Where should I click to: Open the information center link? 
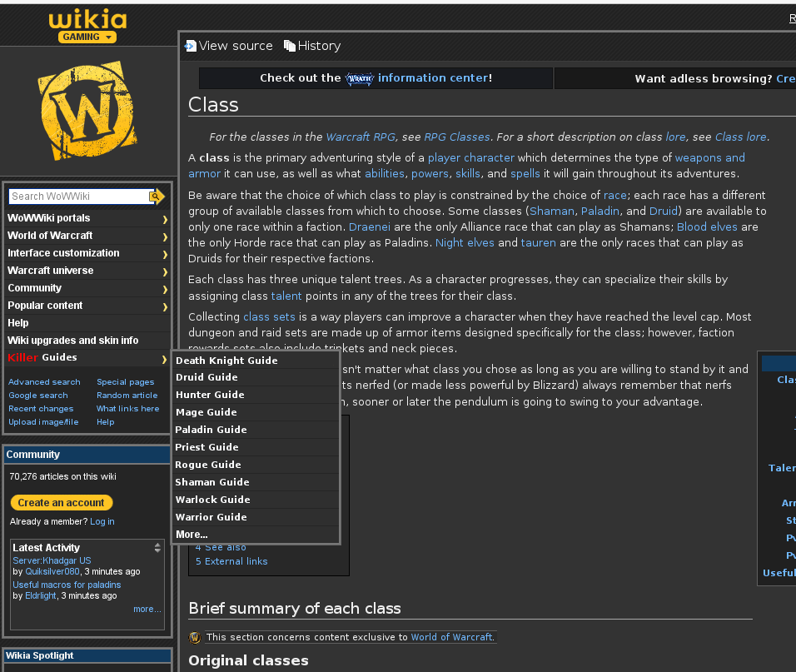[x=433, y=77]
